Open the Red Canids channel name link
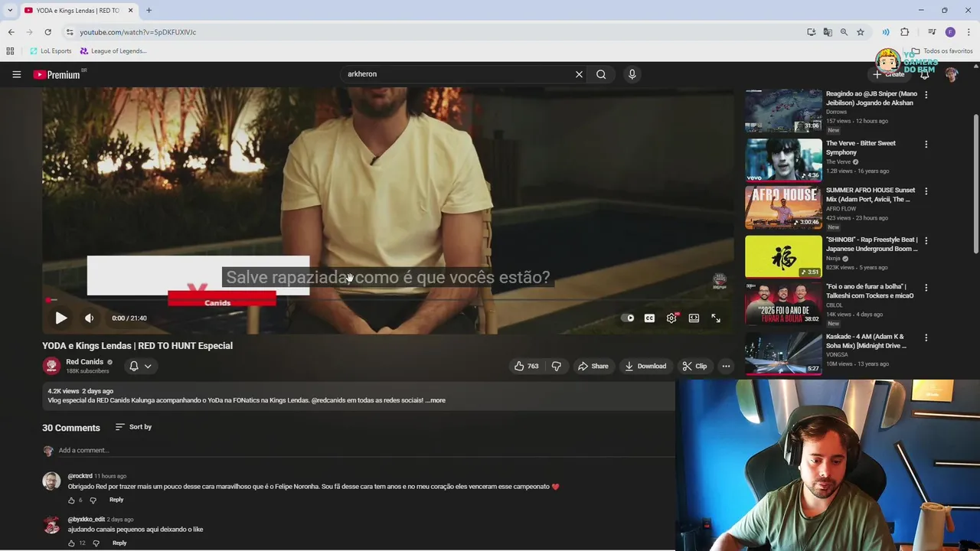 tap(84, 362)
